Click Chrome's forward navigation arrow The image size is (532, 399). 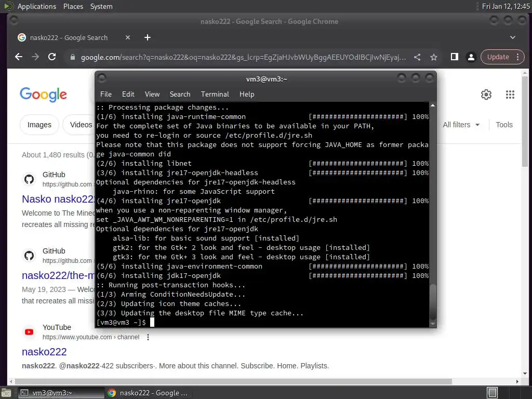(x=35, y=57)
